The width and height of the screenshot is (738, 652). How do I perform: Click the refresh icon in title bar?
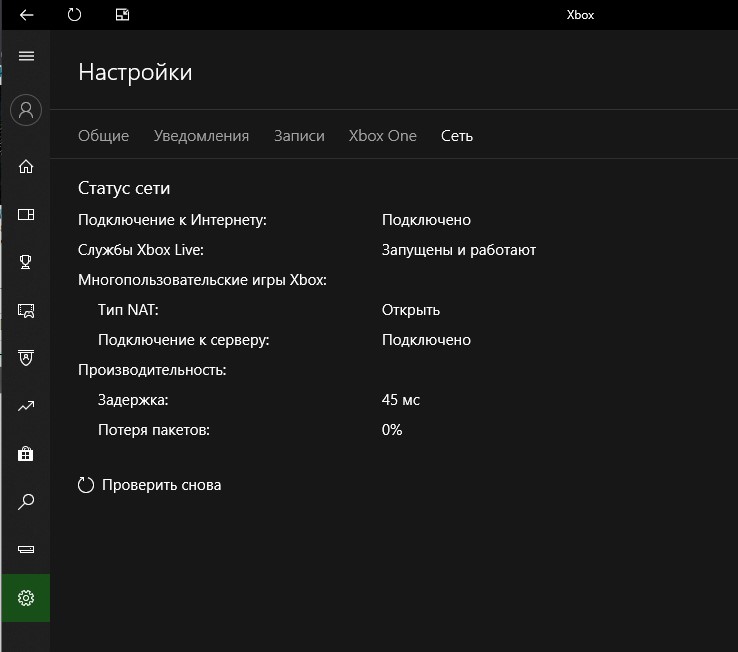(74, 15)
